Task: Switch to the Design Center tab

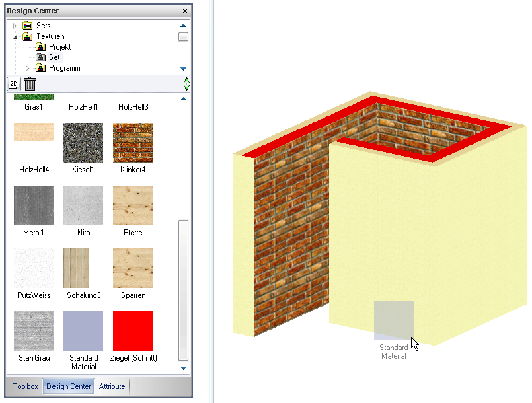Action: click(x=69, y=386)
